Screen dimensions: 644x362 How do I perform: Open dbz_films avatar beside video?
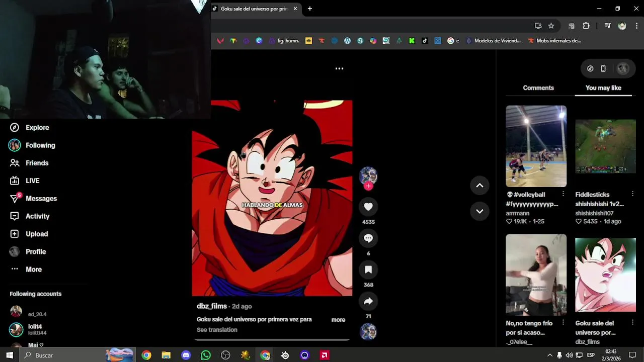(368, 175)
